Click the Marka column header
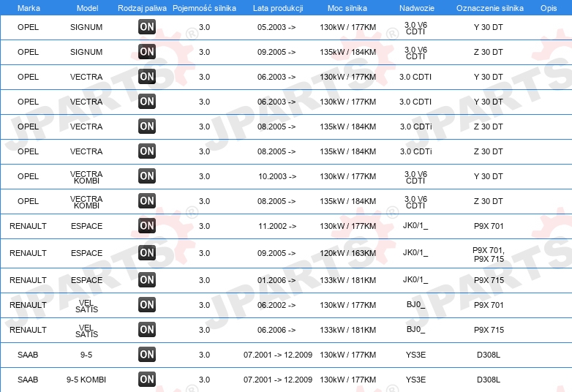 point(29,8)
